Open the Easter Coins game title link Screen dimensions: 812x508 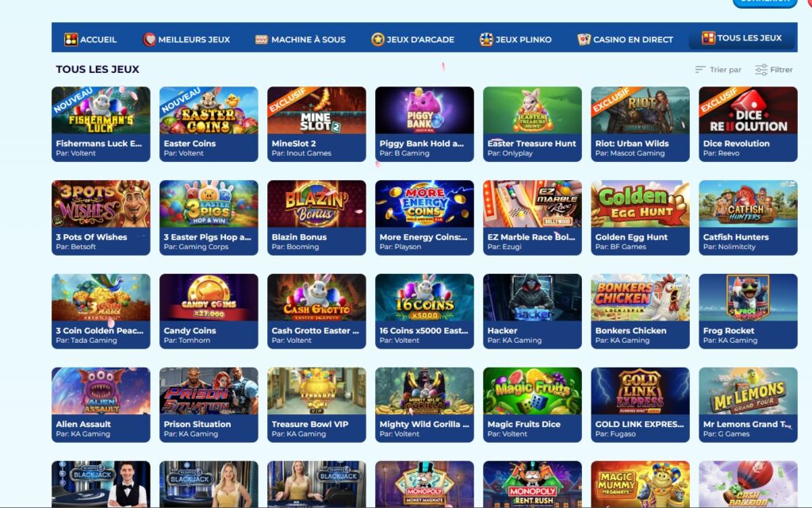[x=190, y=144]
